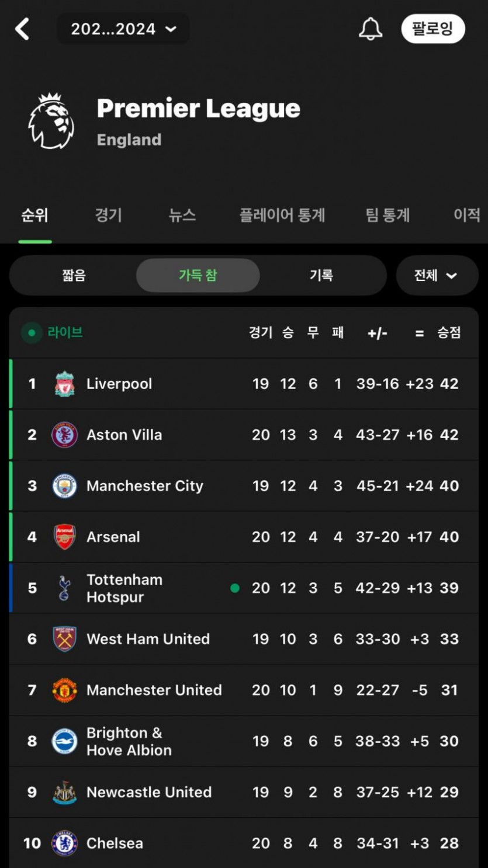Screen dimensions: 488x868
Task: Sort table by 승점 points column
Action: click(449, 333)
